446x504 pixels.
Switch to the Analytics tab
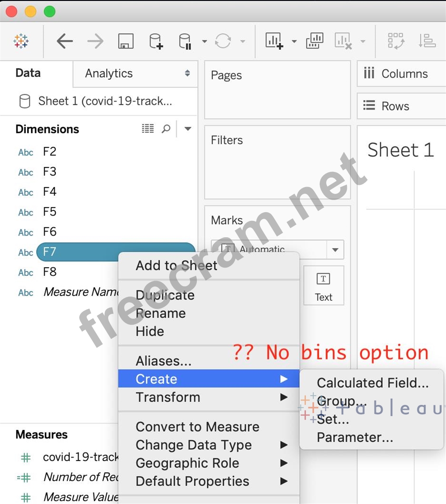pyautogui.click(x=109, y=74)
